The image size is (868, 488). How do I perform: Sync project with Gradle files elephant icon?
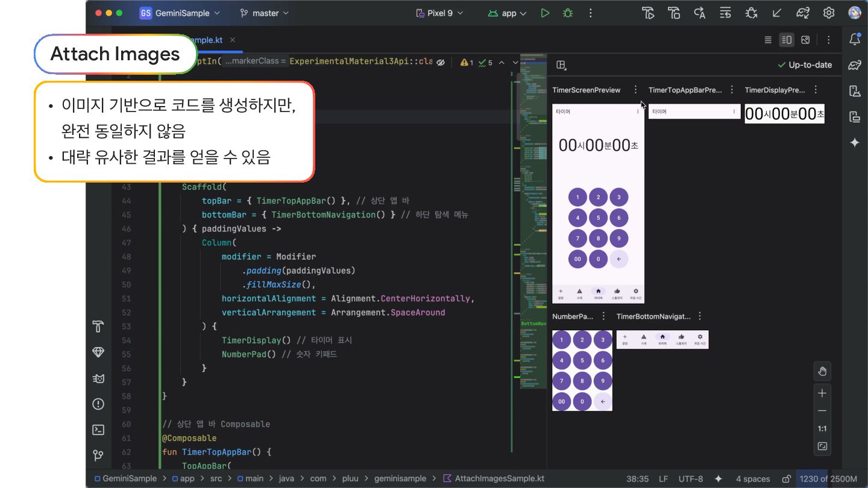click(x=803, y=13)
